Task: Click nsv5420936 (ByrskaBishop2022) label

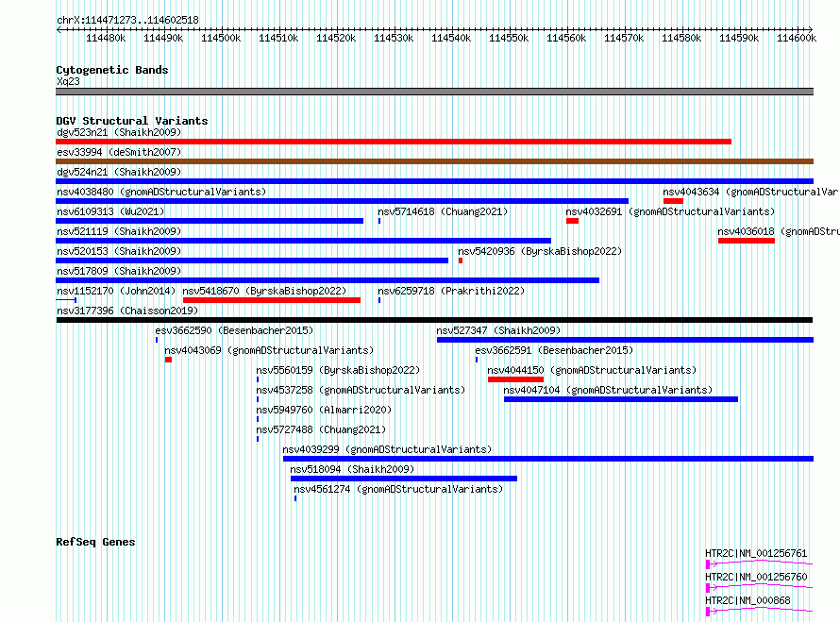Action: (x=540, y=251)
